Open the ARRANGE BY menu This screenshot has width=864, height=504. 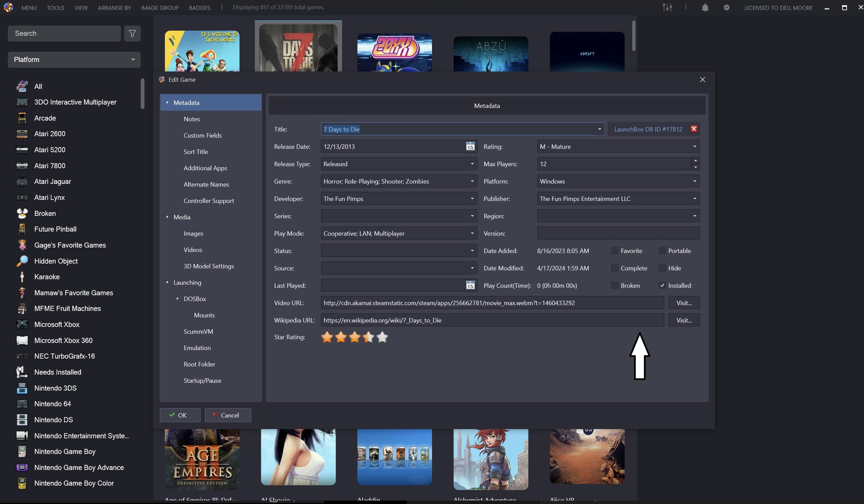tap(114, 7)
